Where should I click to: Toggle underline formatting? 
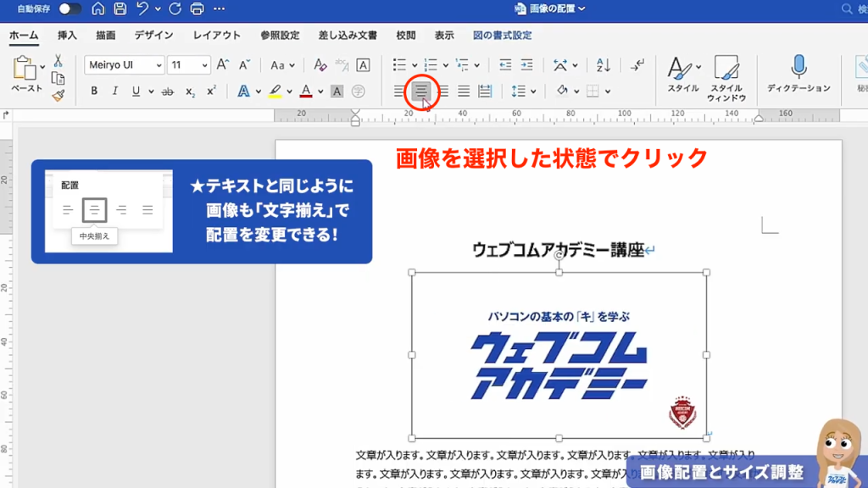tap(136, 90)
